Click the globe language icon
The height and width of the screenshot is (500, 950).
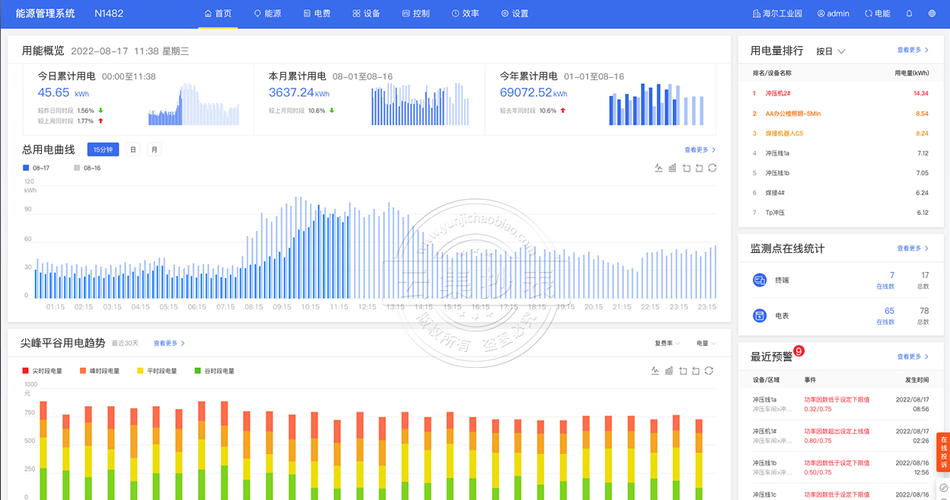[x=933, y=14]
